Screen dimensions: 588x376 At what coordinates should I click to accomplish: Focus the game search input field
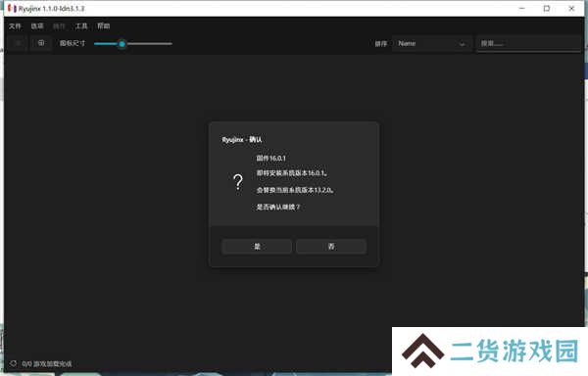click(529, 44)
